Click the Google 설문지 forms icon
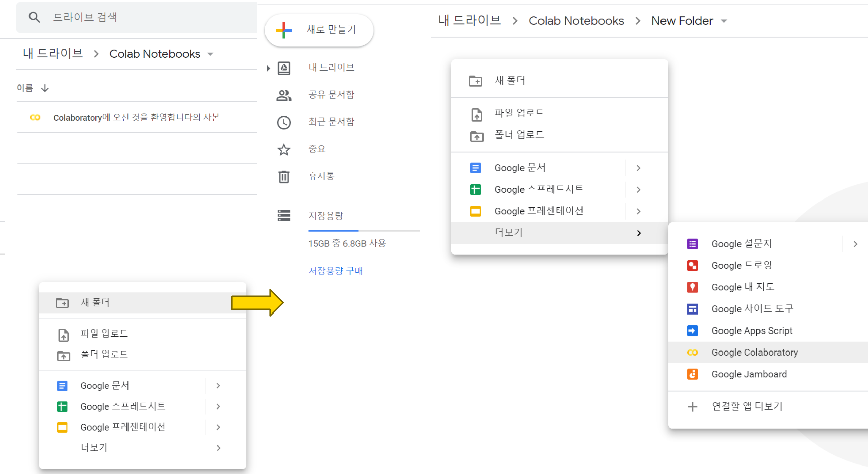Screen dimensions: 868x474 click(x=692, y=244)
